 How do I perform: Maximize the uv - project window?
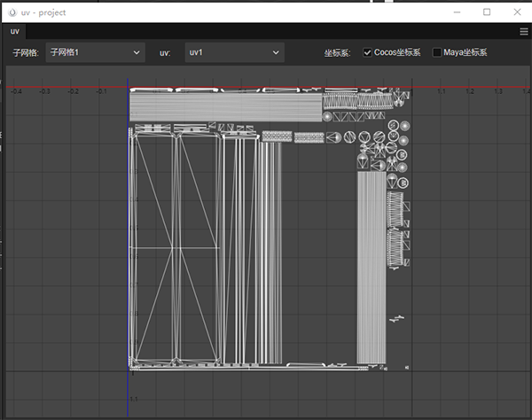[x=487, y=12]
